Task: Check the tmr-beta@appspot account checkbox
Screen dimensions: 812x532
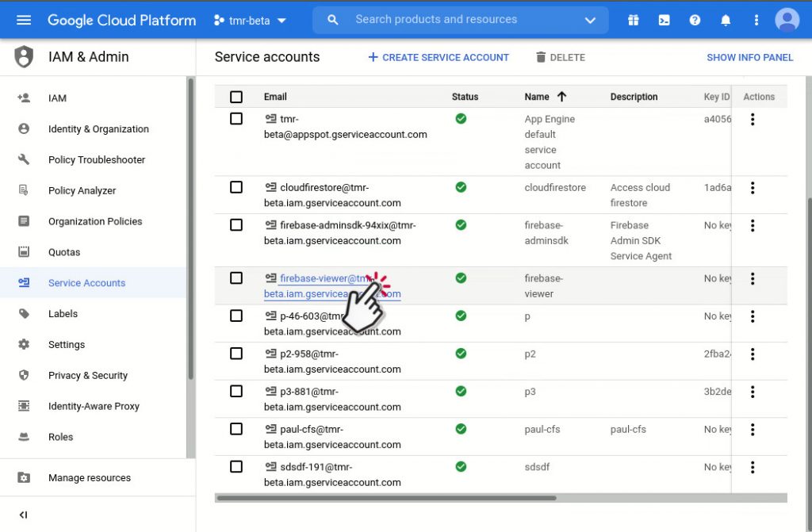Action: (236, 119)
